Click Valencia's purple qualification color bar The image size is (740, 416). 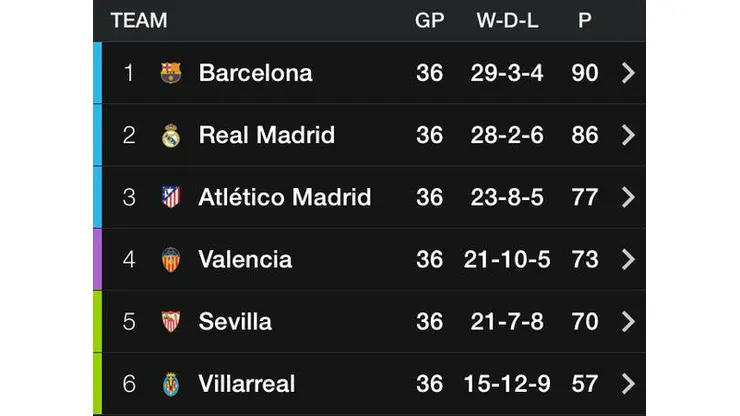[97, 260]
